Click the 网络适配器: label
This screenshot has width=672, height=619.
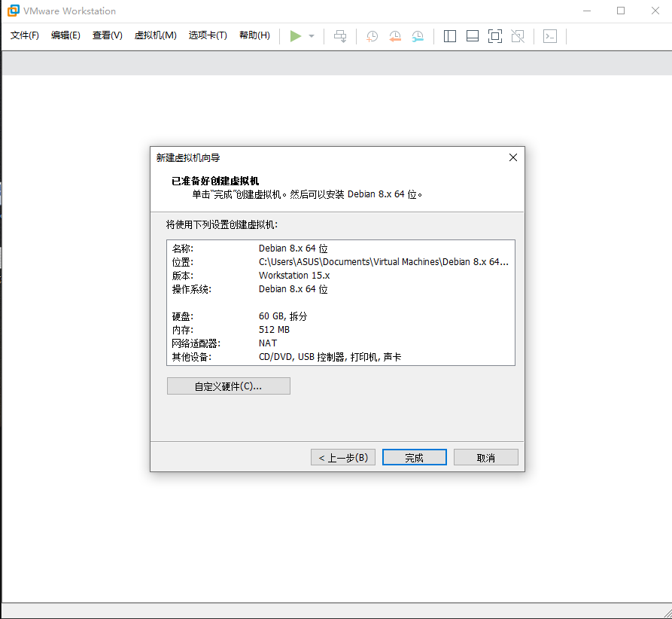click(196, 343)
